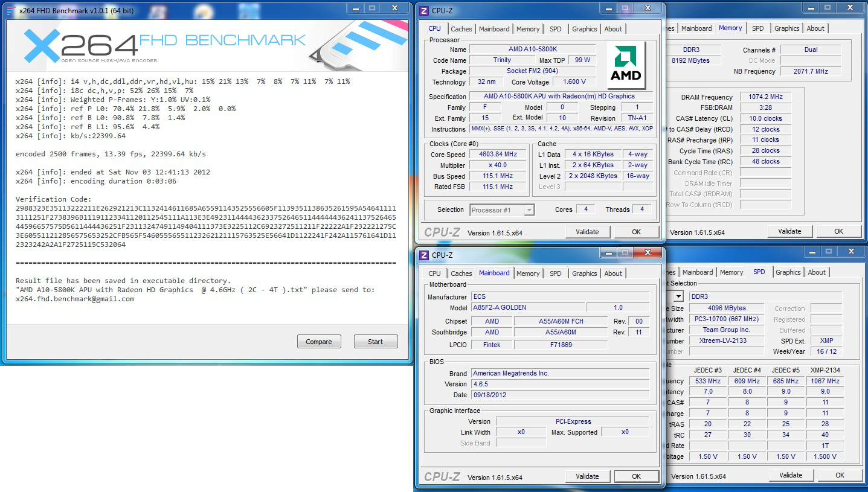Viewport: 868px width, 492px height.
Task: Click OK in the CPU-Z motherboard window
Action: [x=636, y=476]
